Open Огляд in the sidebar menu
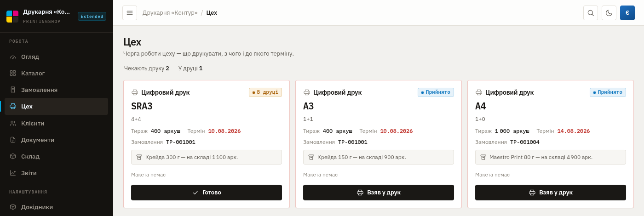 coord(56,57)
